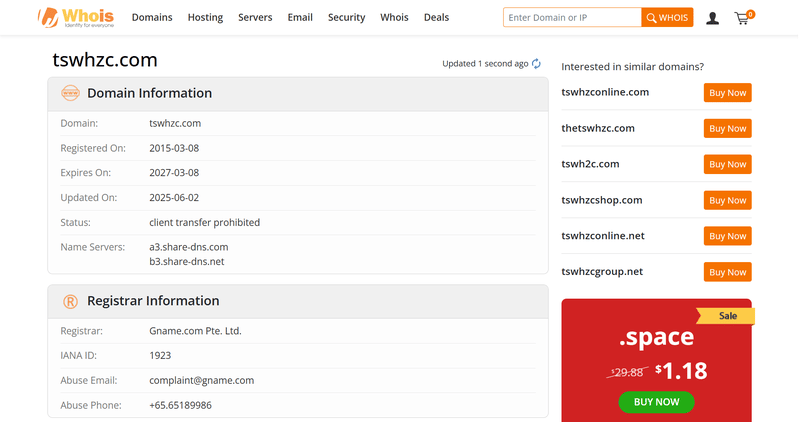Open the Domains menu
The image size is (800, 422).
coord(152,17)
